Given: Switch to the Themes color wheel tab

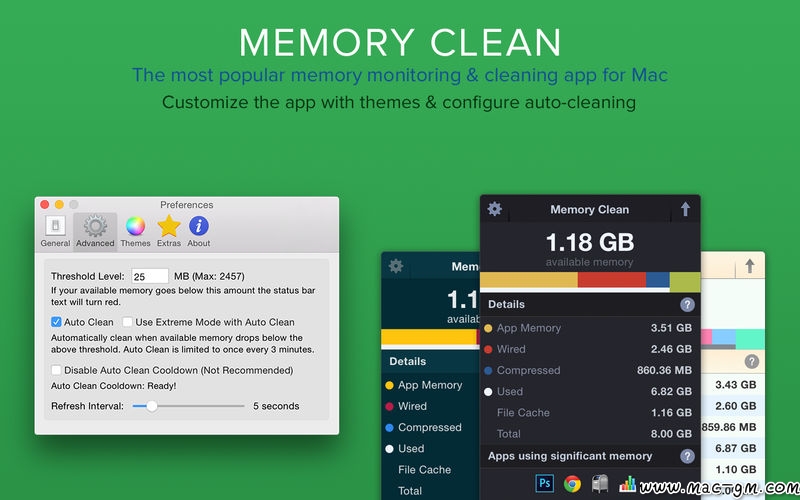Looking at the screenshot, I should [135, 231].
